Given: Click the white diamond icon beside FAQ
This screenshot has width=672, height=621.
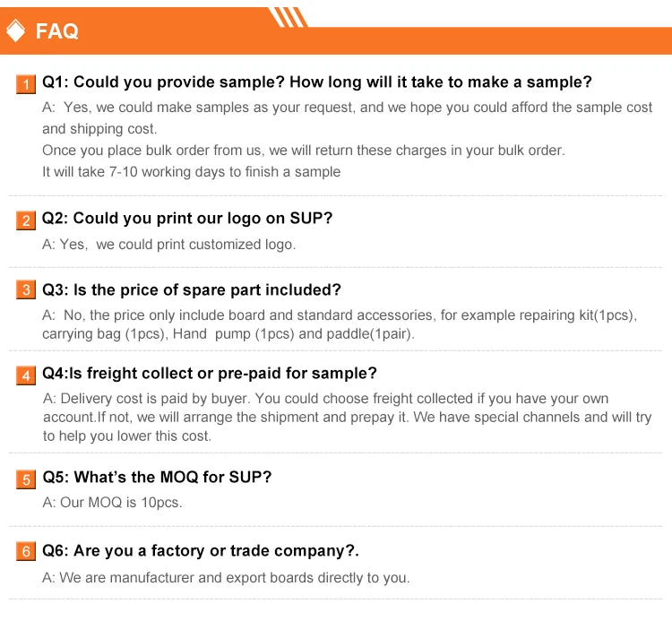Looking at the screenshot, I should point(15,32).
